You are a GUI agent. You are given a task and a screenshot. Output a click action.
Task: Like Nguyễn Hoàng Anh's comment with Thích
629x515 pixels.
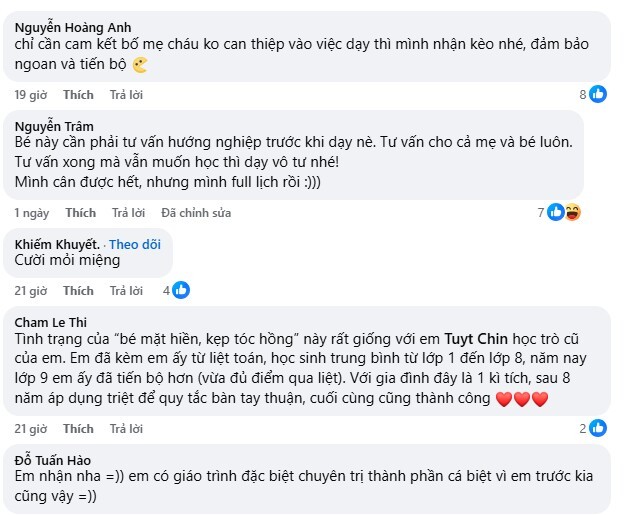click(x=78, y=95)
